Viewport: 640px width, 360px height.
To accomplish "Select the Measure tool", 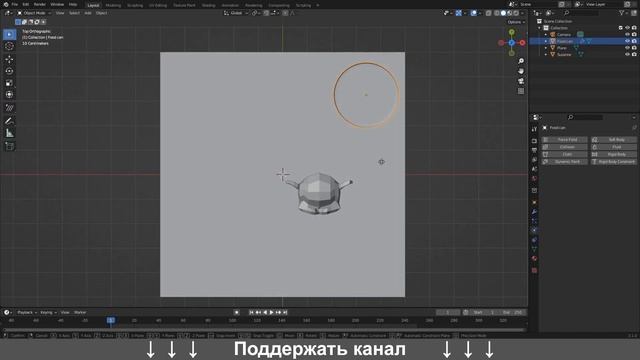I will tap(9, 133).
